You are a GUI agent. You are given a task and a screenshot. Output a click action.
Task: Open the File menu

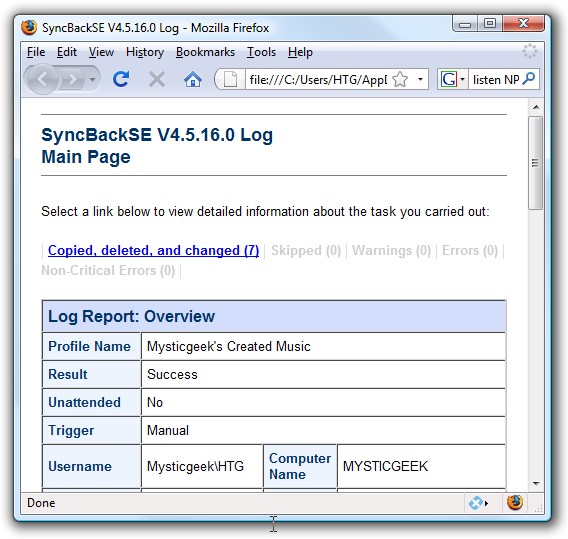point(36,52)
